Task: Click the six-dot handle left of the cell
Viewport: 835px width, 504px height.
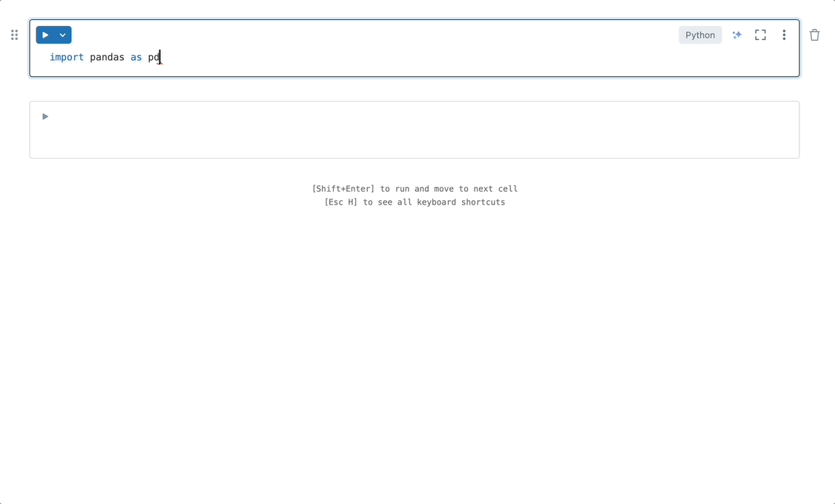Action: (14, 34)
